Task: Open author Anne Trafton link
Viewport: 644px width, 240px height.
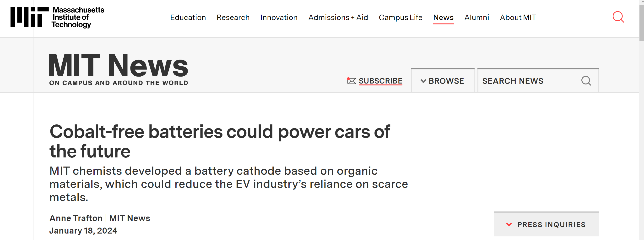Action: pyautogui.click(x=76, y=218)
